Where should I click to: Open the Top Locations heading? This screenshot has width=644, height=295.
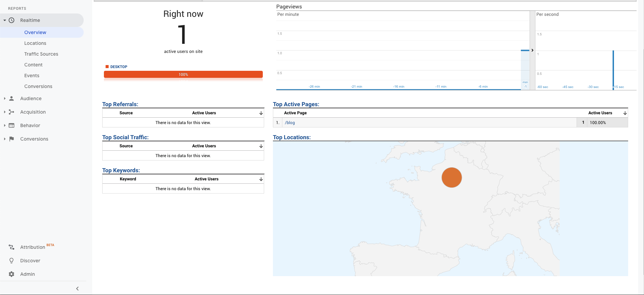(x=291, y=137)
